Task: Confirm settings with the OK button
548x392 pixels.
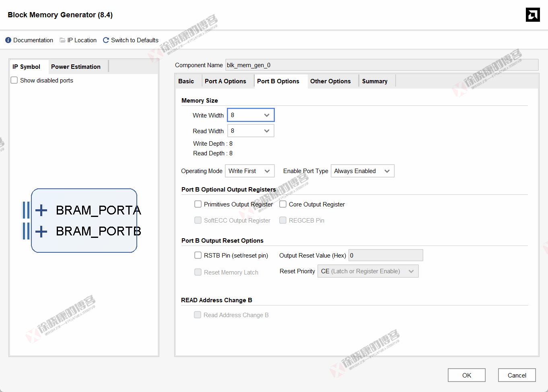Action: click(466, 375)
